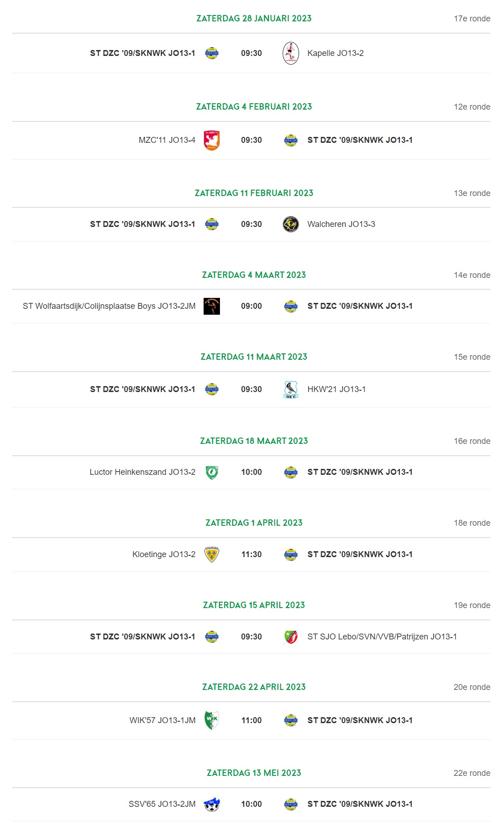Click DZC '09 logo in 28 januari match

212,53
